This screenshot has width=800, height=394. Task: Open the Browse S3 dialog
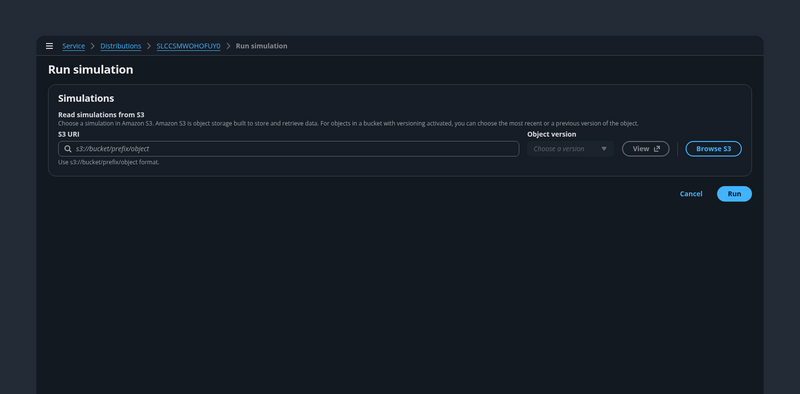[713, 149]
